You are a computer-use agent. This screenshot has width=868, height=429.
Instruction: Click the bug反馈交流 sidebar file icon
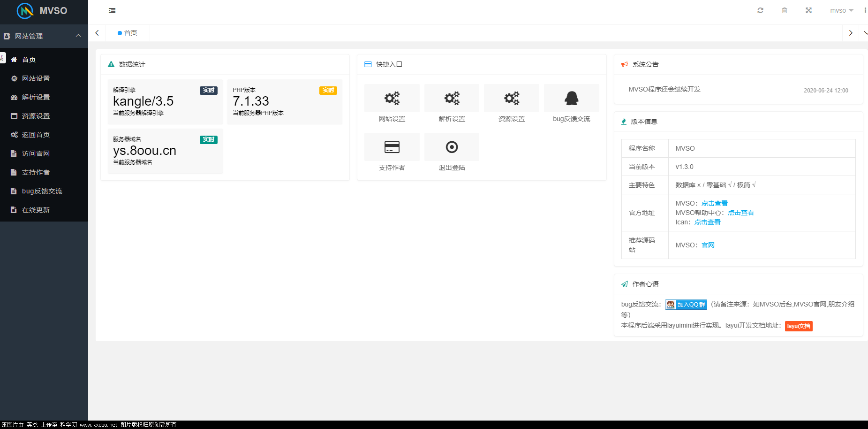(14, 191)
